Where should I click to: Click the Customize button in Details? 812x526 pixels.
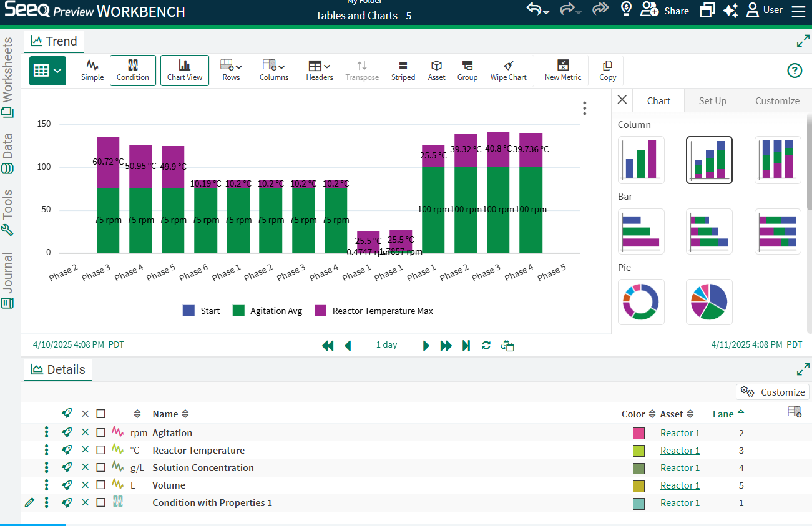[773, 392]
